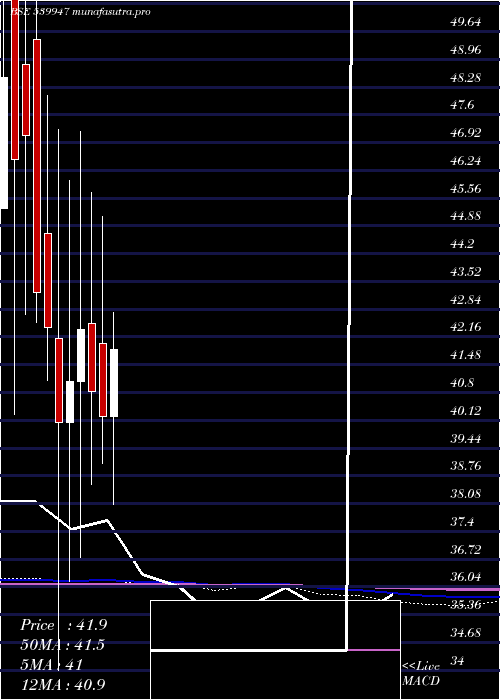
Task: Click the 45.56 price axis label
Action: (466, 188)
